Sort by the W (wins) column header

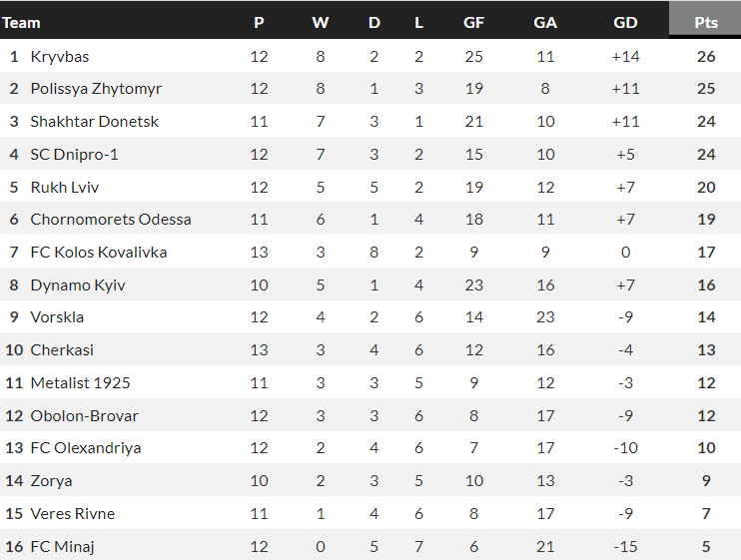[x=320, y=22]
